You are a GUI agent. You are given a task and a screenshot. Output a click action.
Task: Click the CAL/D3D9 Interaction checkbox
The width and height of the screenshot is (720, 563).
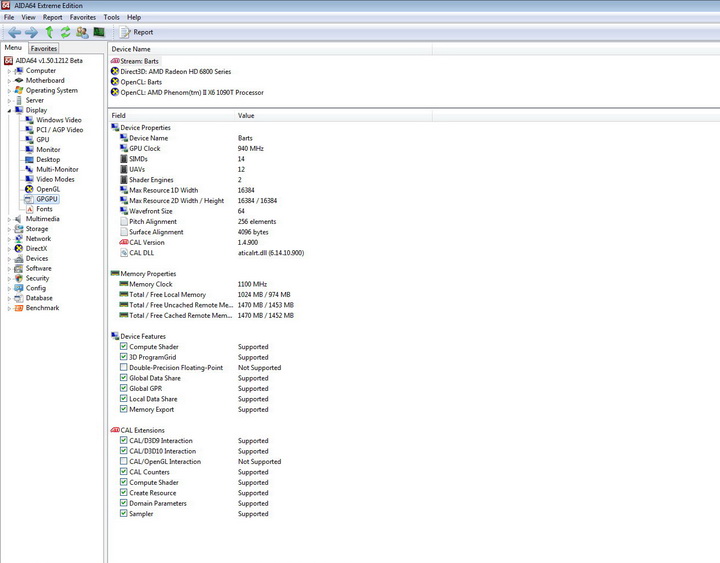pos(124,440)
